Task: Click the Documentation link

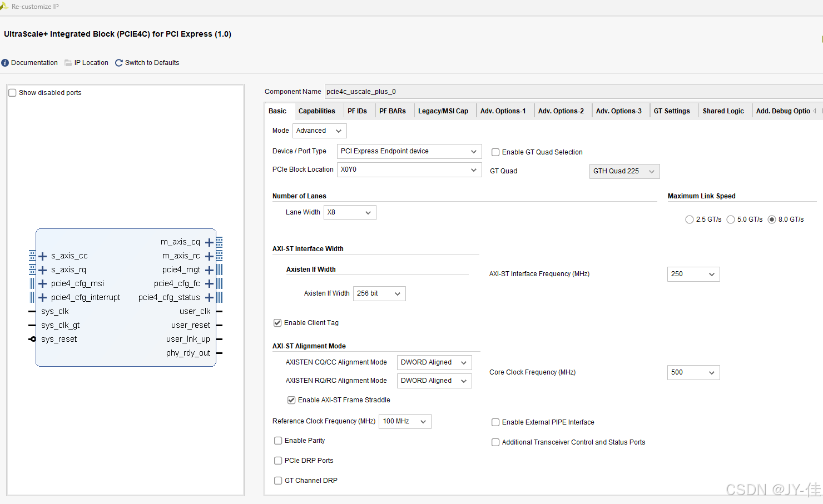Action: pos(34,63)
